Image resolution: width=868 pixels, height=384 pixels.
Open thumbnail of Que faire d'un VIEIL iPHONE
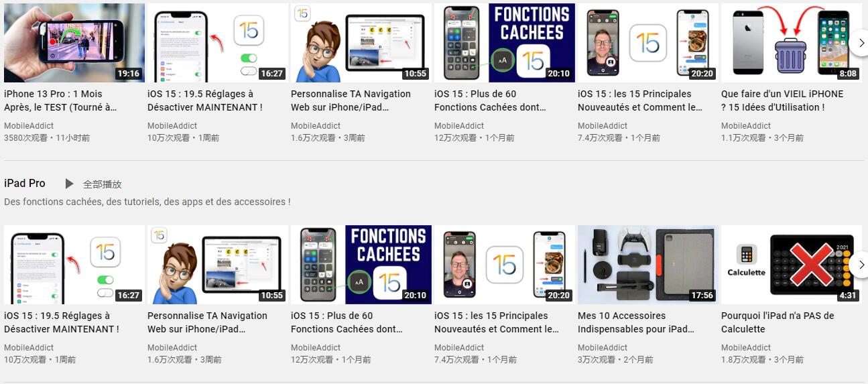pyautogui.click(x=792, y=43)
